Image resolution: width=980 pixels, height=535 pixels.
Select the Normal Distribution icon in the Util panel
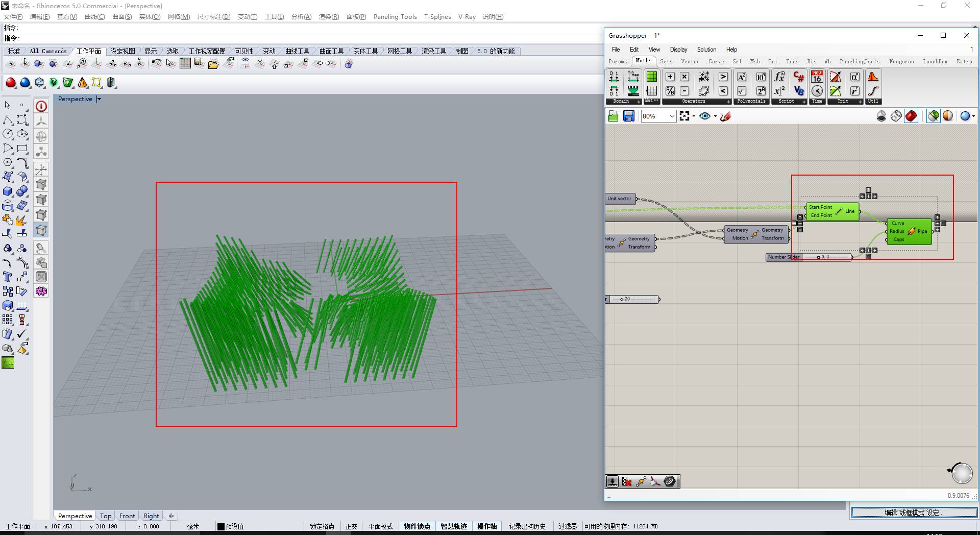[x=873, y=77]
